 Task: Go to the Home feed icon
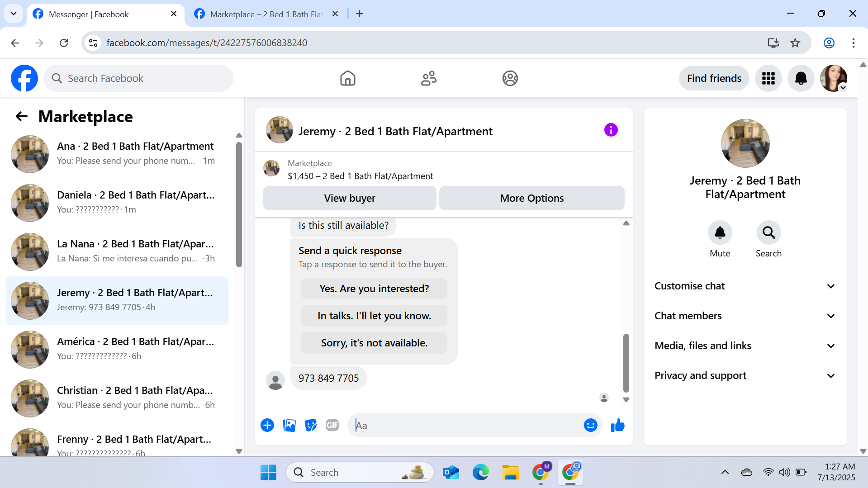point(347,78)
